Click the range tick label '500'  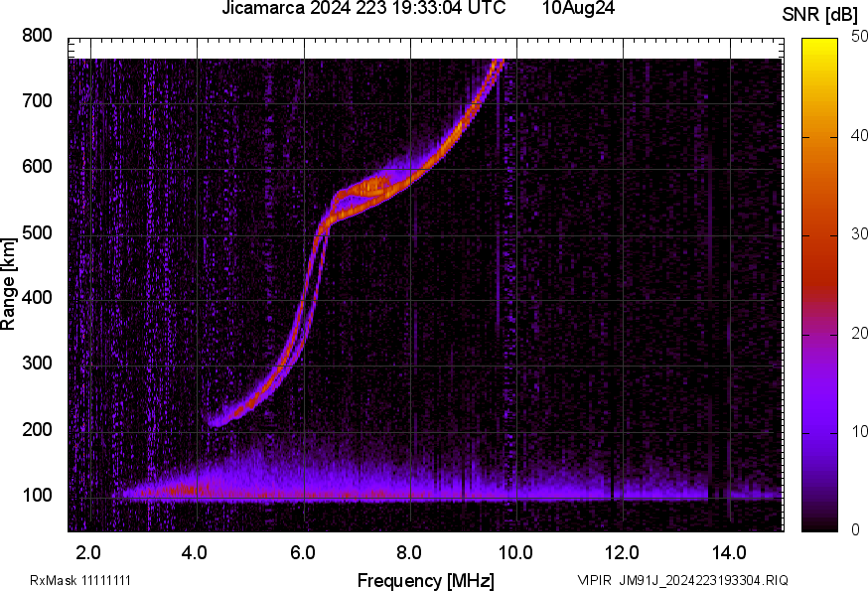pyautogui.click(x=37, y=232)
